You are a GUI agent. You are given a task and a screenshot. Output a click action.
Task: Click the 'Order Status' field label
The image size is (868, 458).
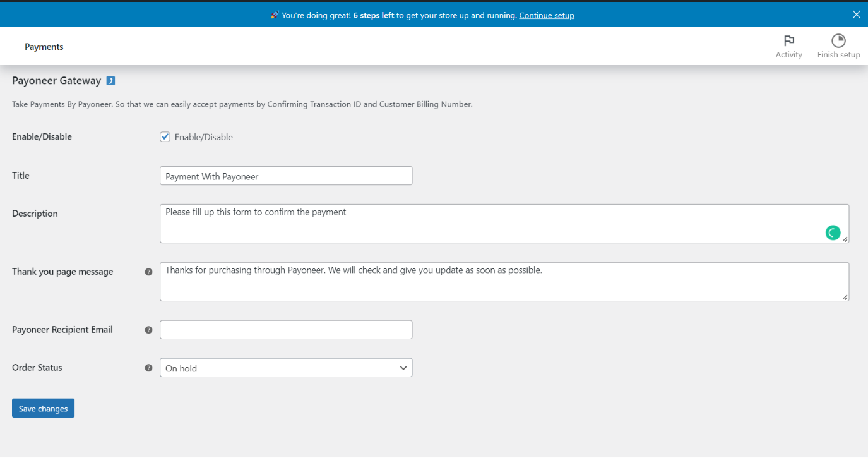[37, 367]
